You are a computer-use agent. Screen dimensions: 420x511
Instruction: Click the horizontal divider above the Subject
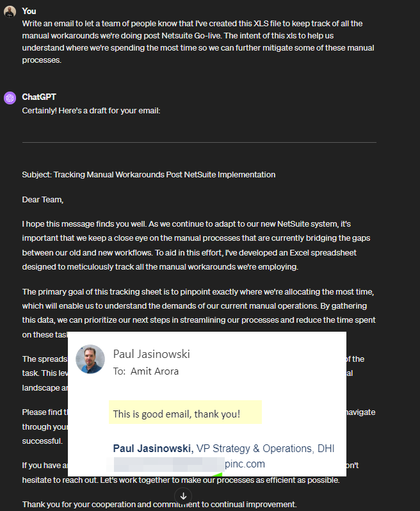tap(198, 142)
